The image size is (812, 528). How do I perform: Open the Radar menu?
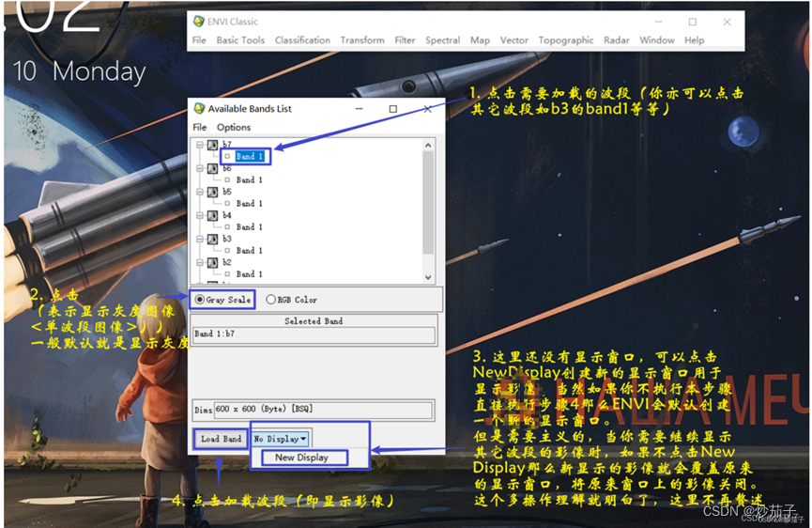[x=616, y=39]
